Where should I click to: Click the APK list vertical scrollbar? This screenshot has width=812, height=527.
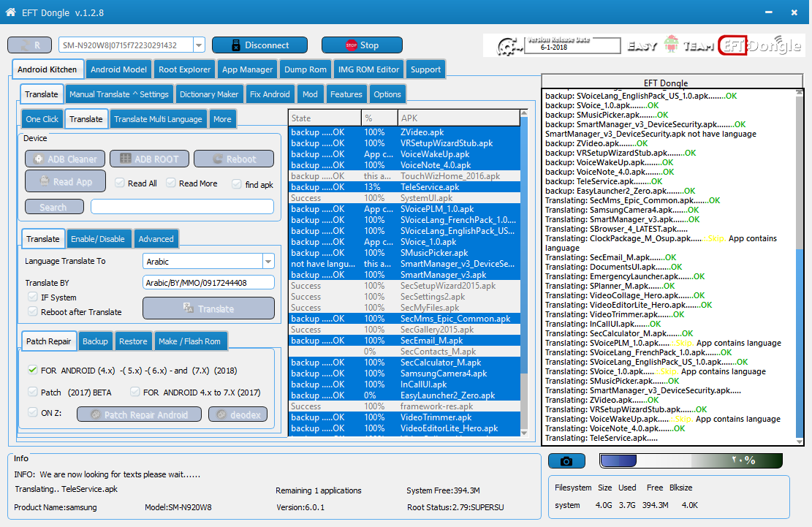click(524, 273)
